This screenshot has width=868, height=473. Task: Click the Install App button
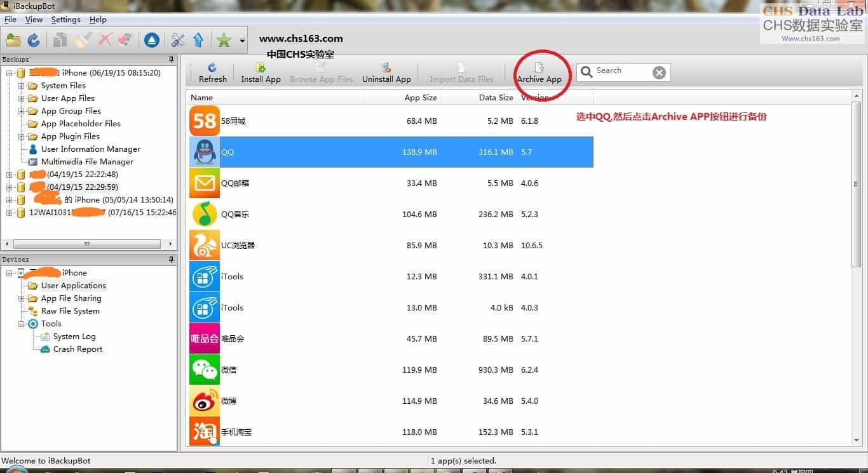(x=261, y=73)
